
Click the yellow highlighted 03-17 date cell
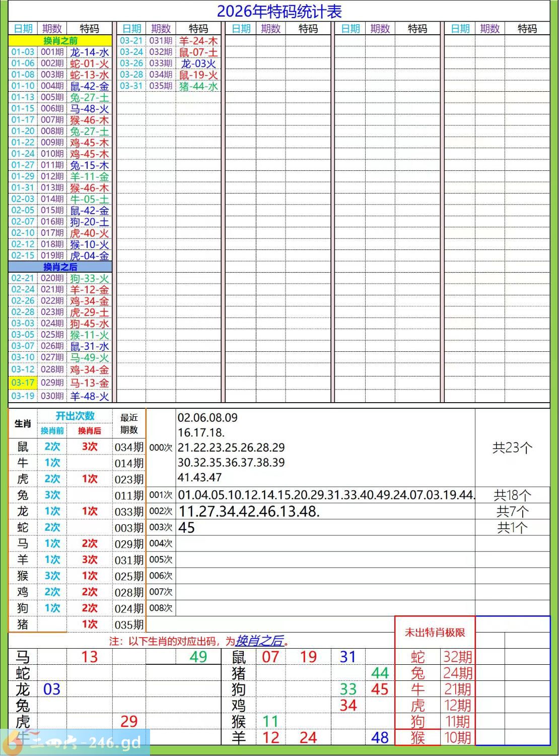point(23,383)
